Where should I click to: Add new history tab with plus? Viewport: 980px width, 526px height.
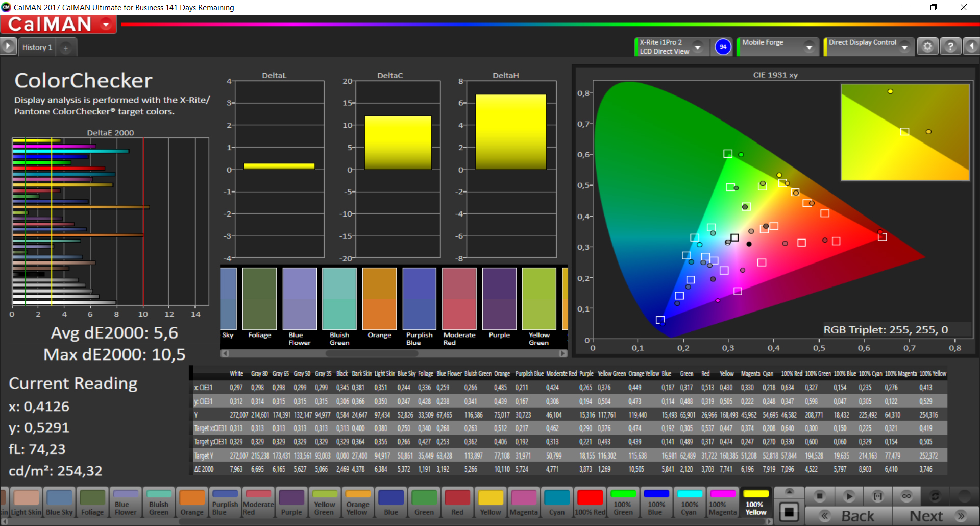point(66,47)
